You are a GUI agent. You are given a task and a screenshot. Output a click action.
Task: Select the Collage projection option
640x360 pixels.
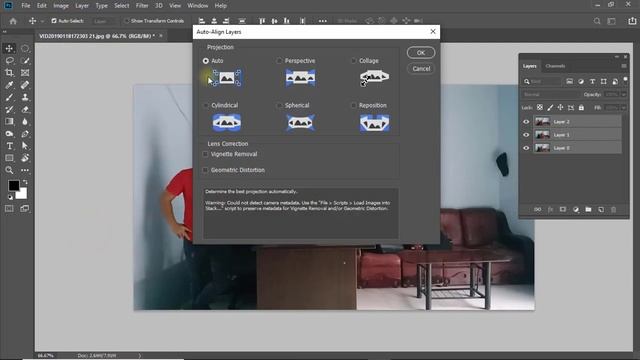tap(353, 61)
